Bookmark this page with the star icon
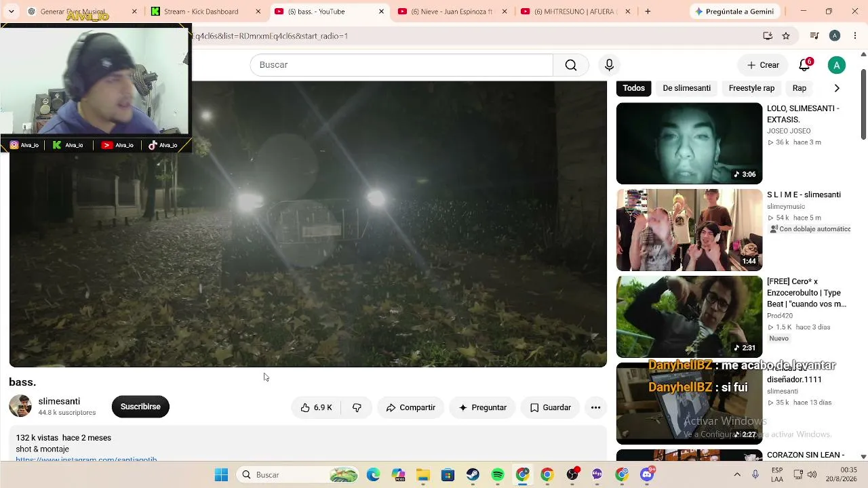Image resolution: width=868 pixels, height=488 pixels. tap(786, 36)
